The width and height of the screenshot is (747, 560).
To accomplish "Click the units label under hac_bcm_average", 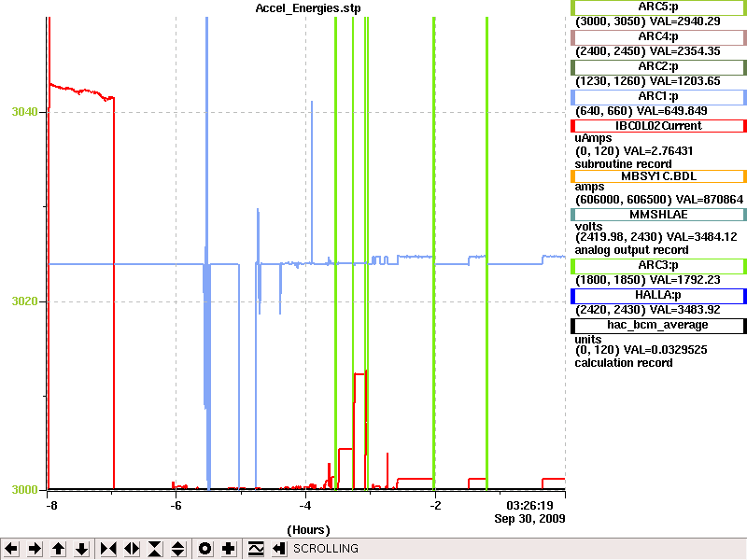I will pyautogui.click(x=588, y=340).
